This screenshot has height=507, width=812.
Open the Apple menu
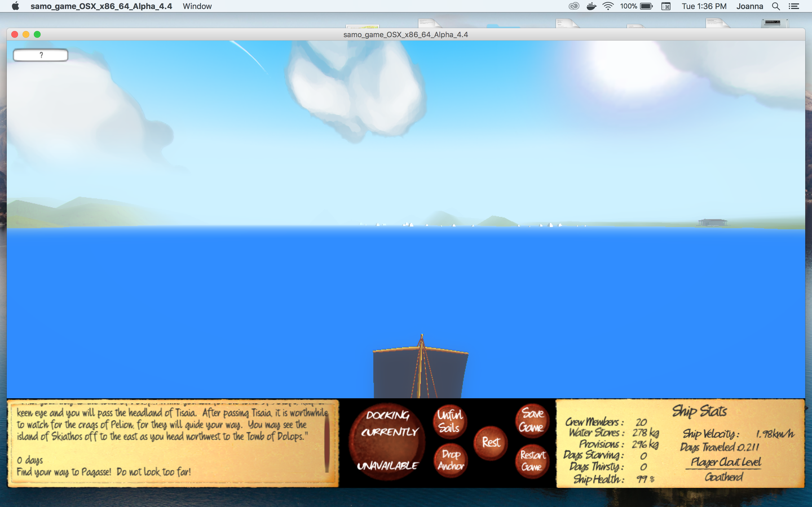click(x=15, y=6)
